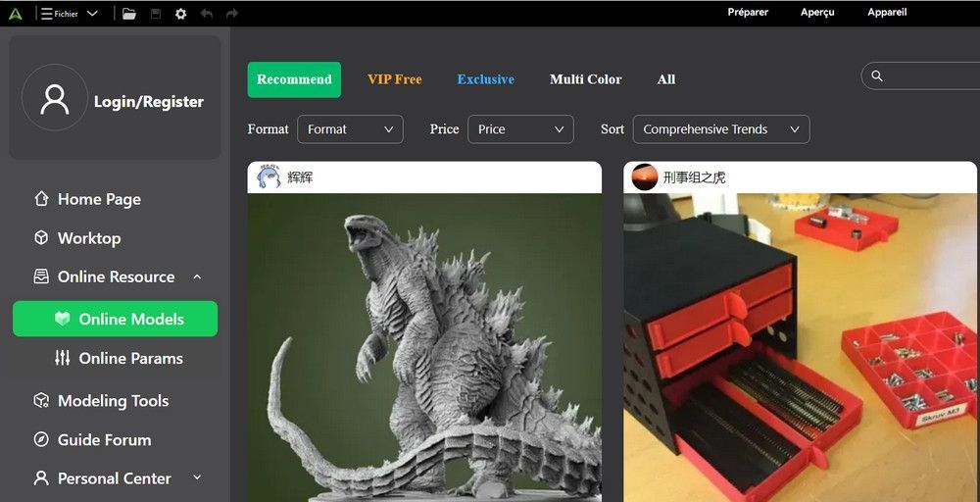Image resolution: width=980 pixels, height=502 pixels.
Task: Focus the model search field
Action: click(920, 76)
